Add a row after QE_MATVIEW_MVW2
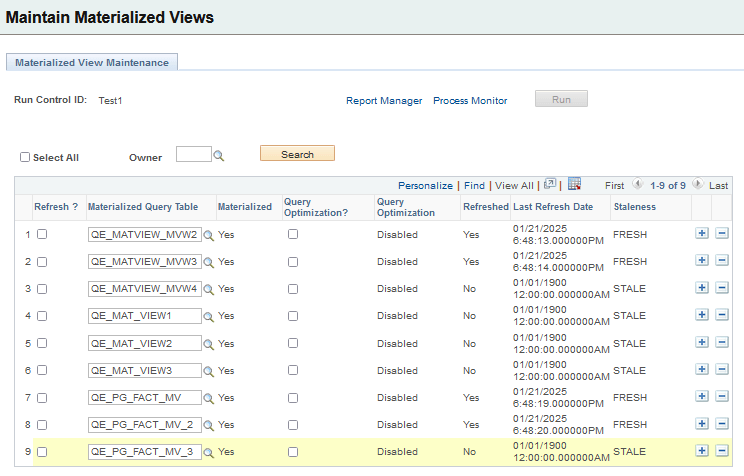744x476 pixels. click(x=702, y=233)
